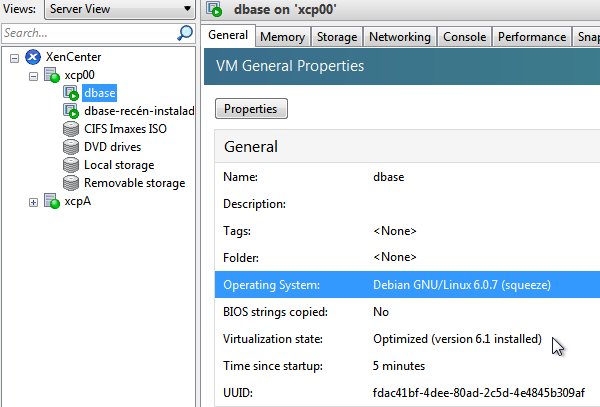Open the Server View dropdown
This screenshot has height=407, width=600.
pyautogui.click(x=120, y=9)
